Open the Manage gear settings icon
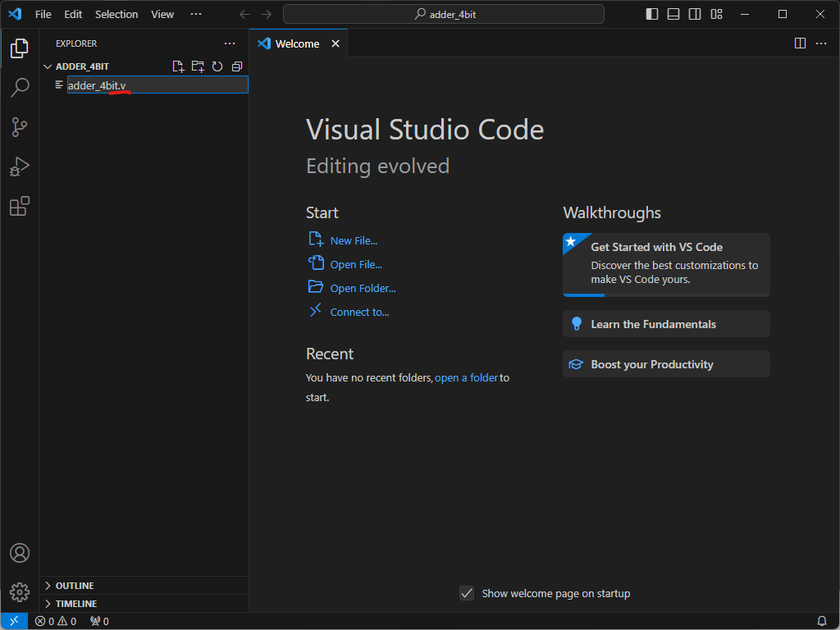The height and width of the screenshot is (630, 840). point(20,591)
